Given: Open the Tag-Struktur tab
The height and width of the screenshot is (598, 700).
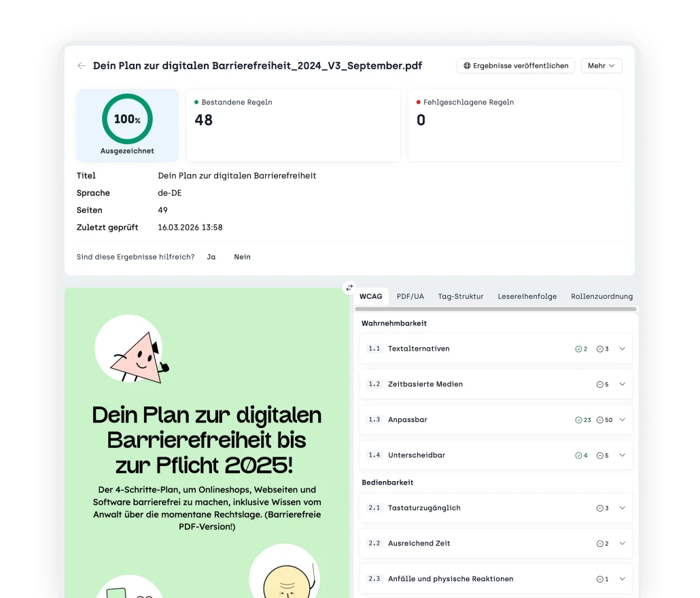Looking at the screenshot, I should point(461,296).
